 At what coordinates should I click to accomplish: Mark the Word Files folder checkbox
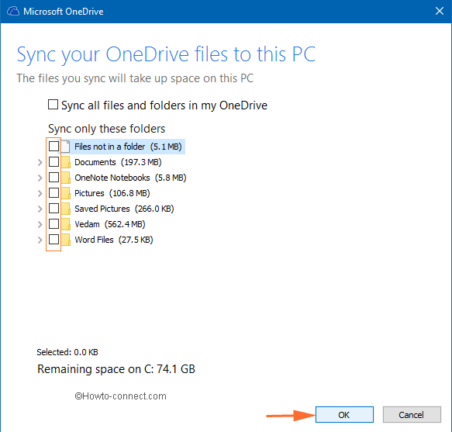click(54, 239)
